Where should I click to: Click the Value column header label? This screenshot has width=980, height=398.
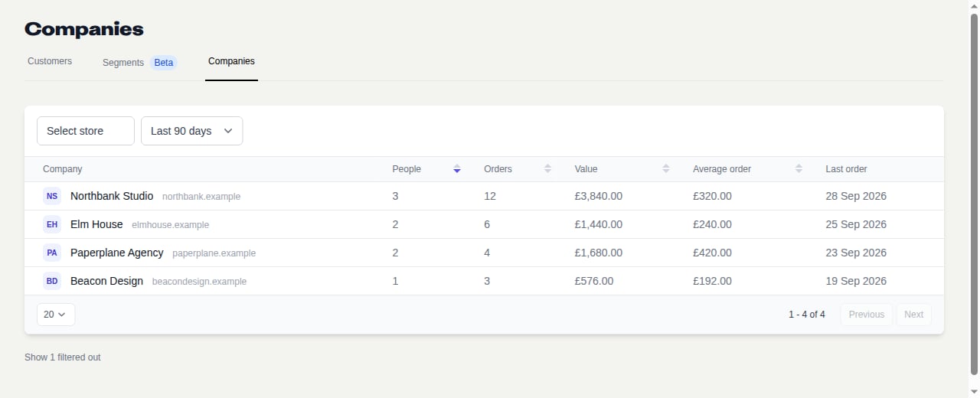pyautogui.click(x=586, y=169)
